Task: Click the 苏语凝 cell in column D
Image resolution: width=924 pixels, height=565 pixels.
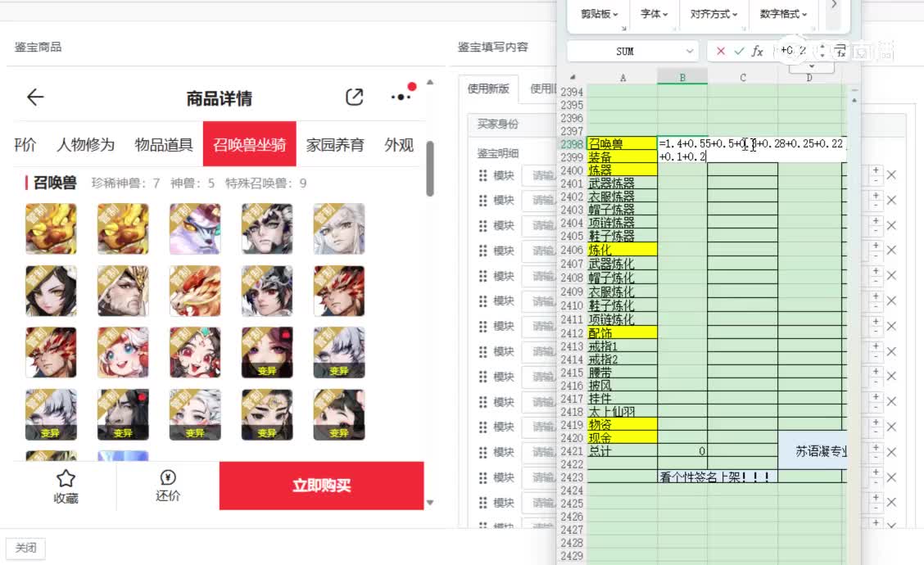Action: pyautogui.click(x=813, y=451)
